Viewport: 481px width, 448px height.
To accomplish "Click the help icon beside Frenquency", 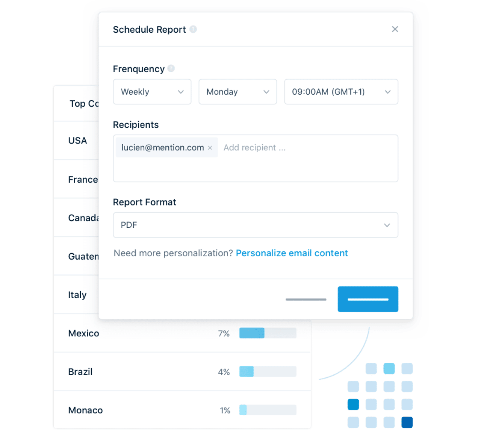I will click(x=171, y=68).
